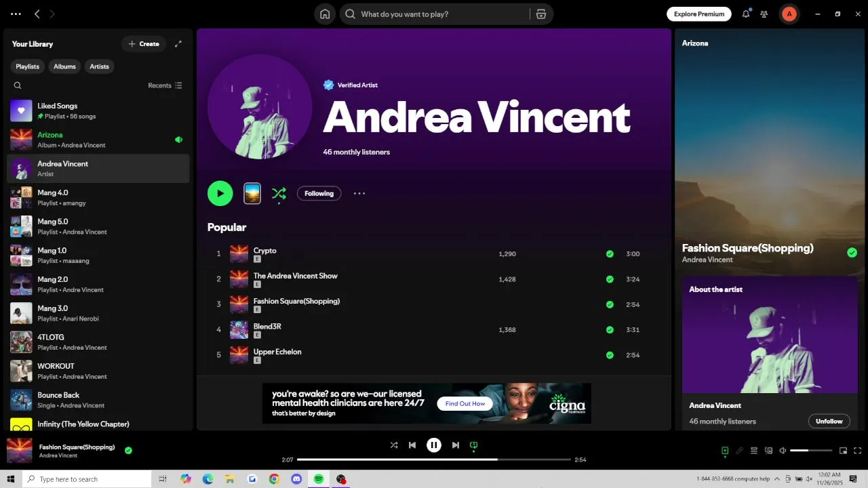Open the three-dot app menu at top left
This screenshot has height=488, width=868.
(x=16, y=14)
